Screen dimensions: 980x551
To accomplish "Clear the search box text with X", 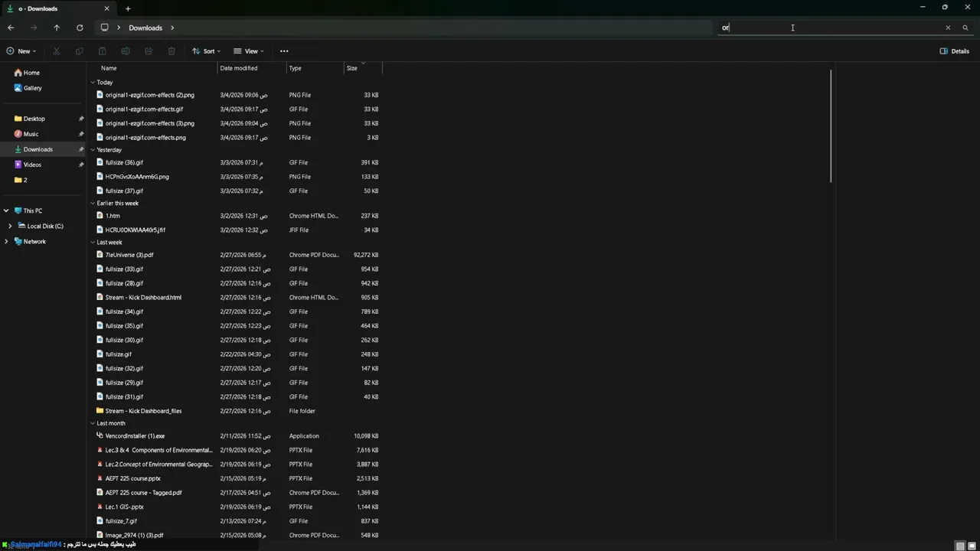I will 948,28.
